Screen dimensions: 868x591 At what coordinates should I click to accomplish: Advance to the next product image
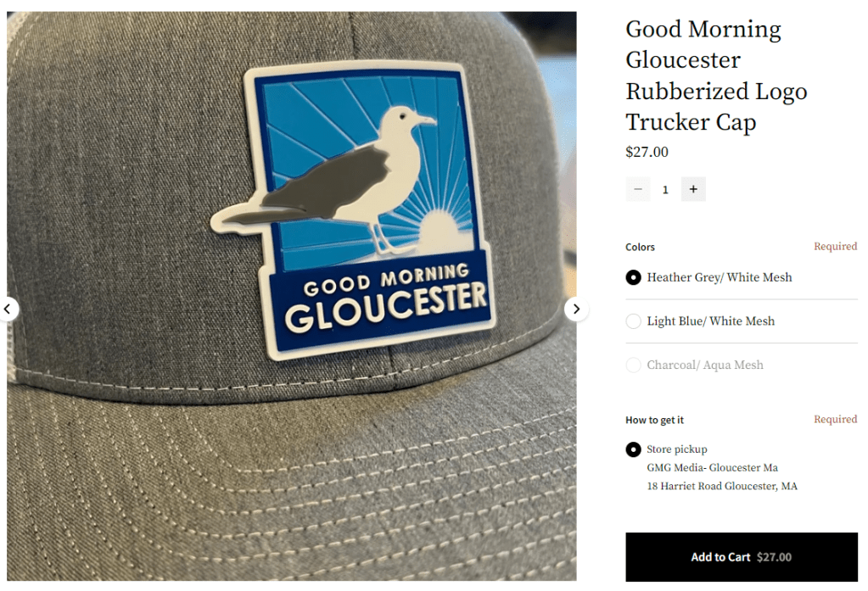576,309
